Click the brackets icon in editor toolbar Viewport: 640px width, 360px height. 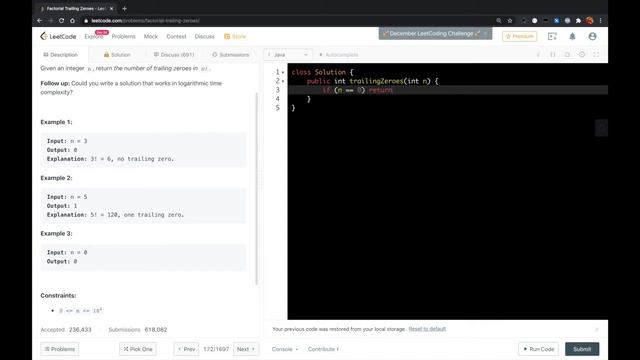pyautogui.click(x=553, y=54)
